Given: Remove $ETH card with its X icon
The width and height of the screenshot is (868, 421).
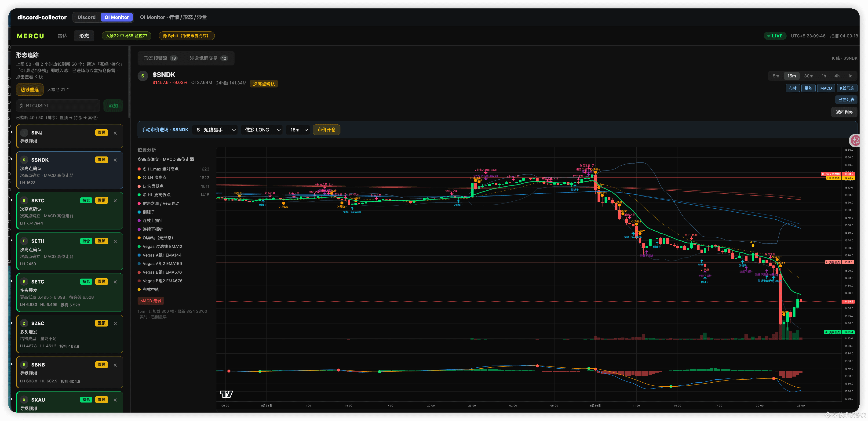Looking at the screenshot, I should tap(115, 241).
